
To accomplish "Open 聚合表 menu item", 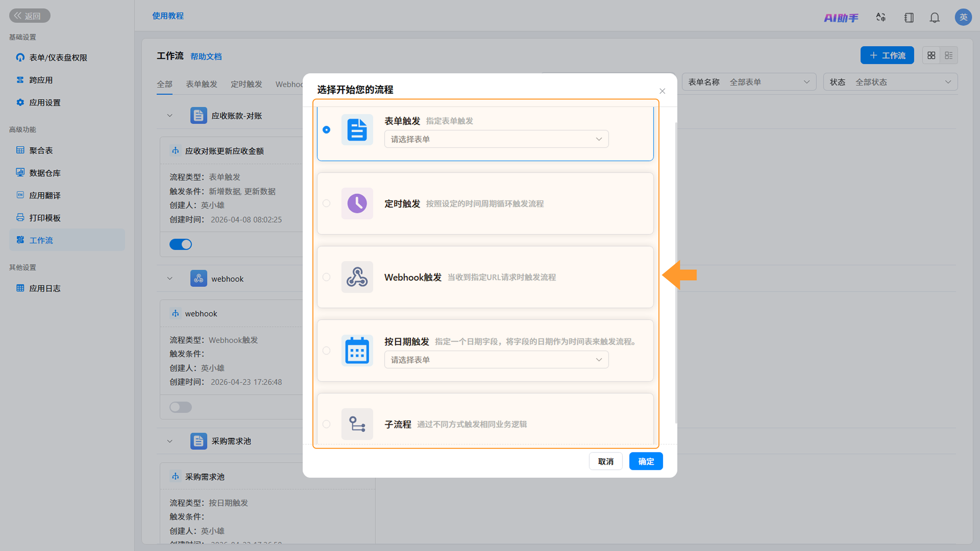I will [67, 150].
